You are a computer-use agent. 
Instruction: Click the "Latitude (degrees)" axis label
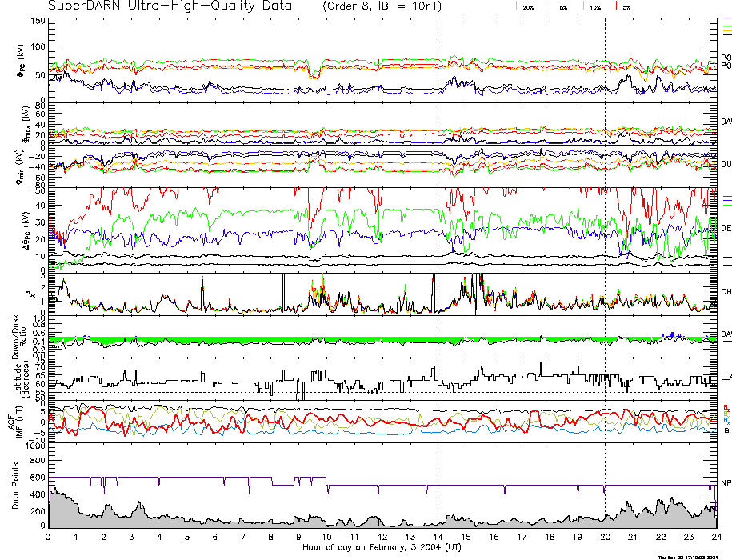pos(21,380)
